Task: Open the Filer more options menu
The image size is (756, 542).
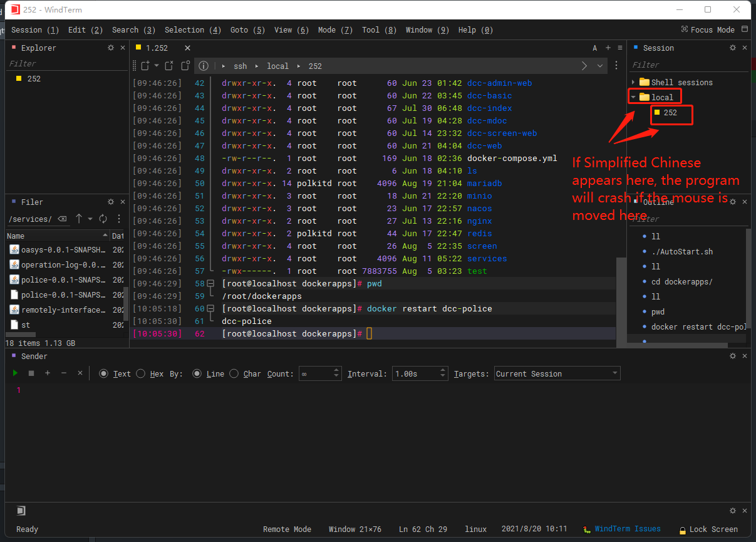Action: coord(119,219)
